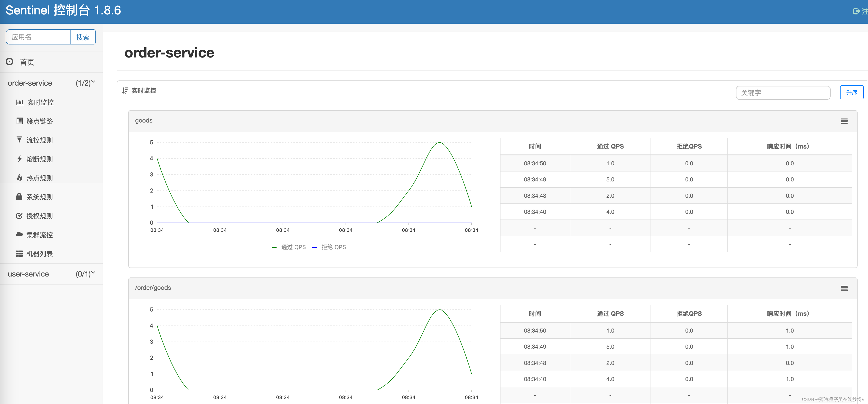Select the order-service app in sidebar
The width and height of the screenshot is (868, 404).
(x=30, y=83)
